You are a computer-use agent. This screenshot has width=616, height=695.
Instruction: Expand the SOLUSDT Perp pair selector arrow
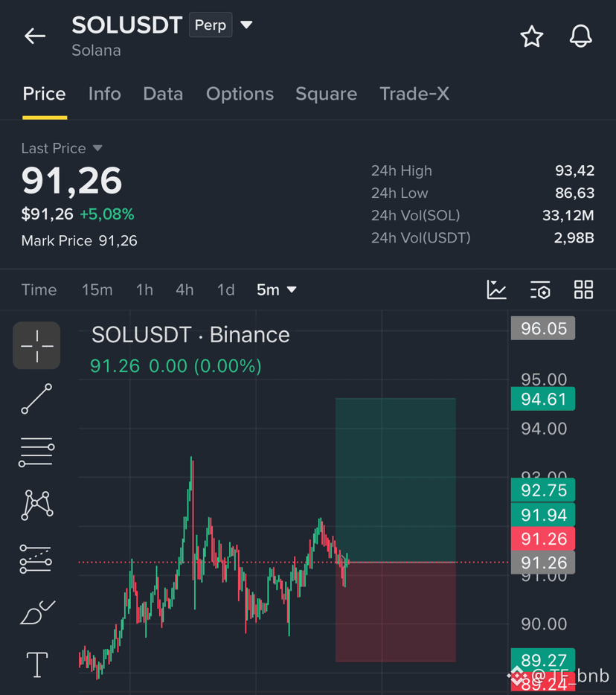246,25
